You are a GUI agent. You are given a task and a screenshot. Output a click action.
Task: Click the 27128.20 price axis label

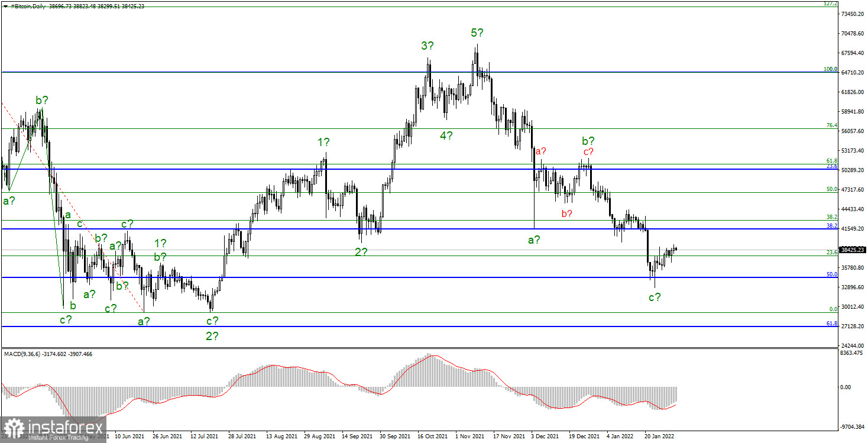tap(853, 326)
